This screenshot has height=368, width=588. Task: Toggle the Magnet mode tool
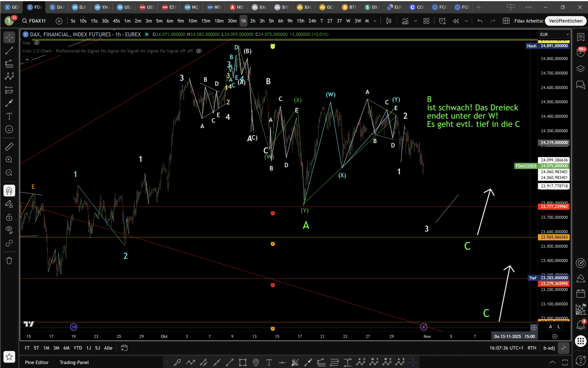[x=9, y=190]
